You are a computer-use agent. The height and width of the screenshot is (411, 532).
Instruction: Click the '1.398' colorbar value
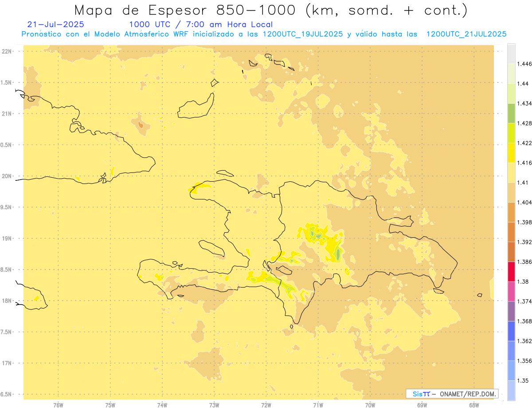[524, 222]
